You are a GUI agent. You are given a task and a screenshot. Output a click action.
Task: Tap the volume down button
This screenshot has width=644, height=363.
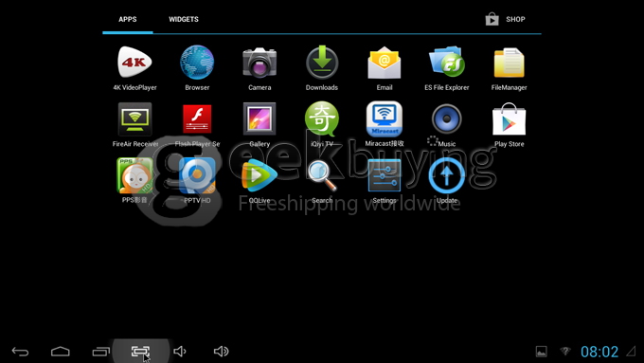180,352
